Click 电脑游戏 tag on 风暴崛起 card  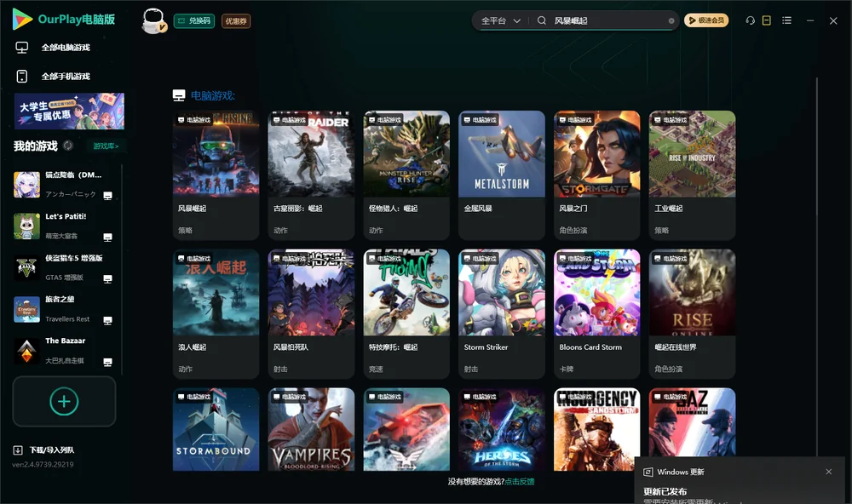[x=194, y=119]
